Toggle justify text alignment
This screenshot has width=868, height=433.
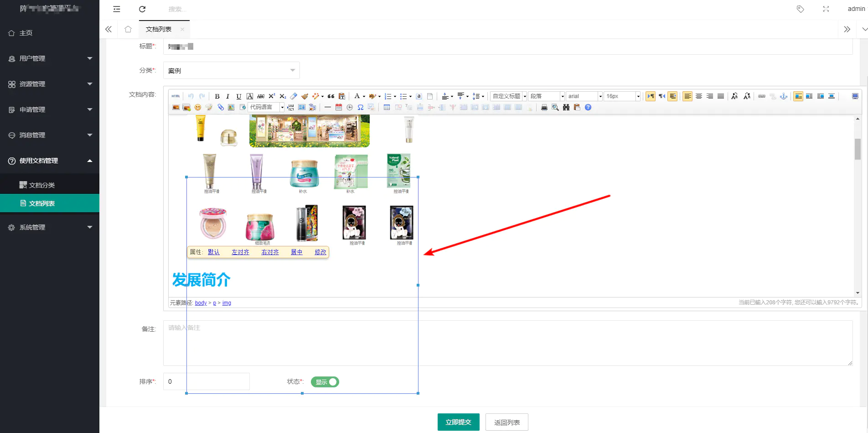[x=720, y=96]
